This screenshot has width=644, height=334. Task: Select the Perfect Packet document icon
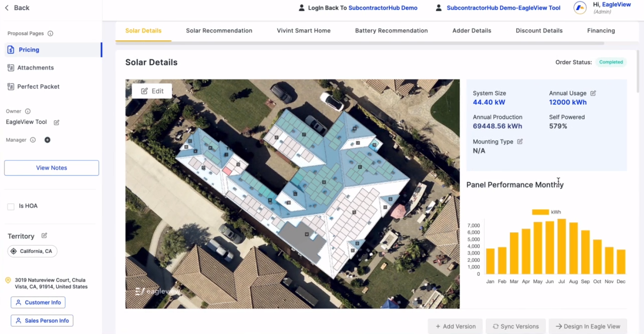(11, 86)
